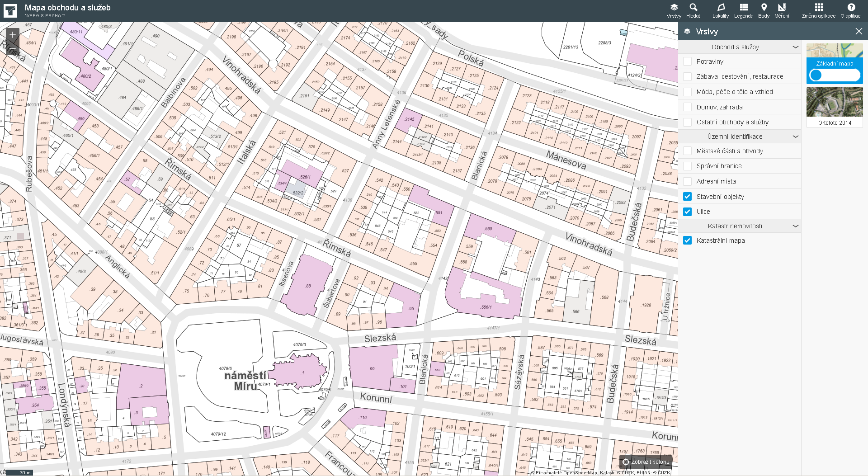Viewport: 868px width, 476px height.
Task: Open the Legenda panel
Action: click(744, 11)
